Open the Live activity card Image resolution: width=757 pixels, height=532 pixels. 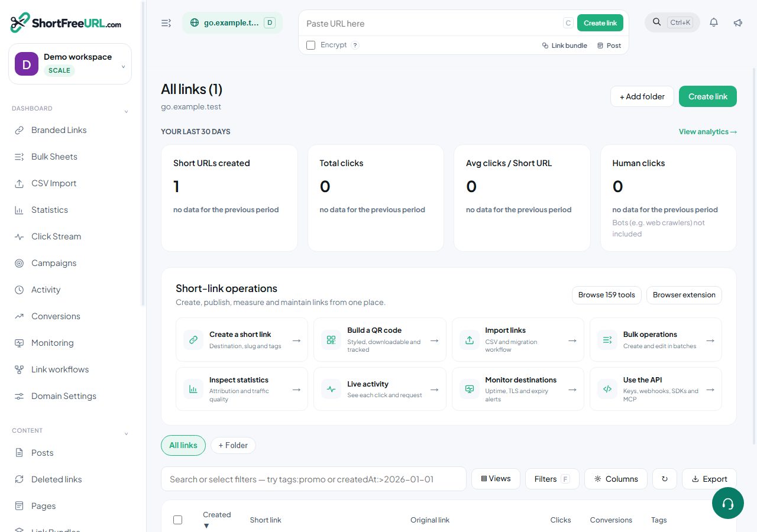click(380, 389)
